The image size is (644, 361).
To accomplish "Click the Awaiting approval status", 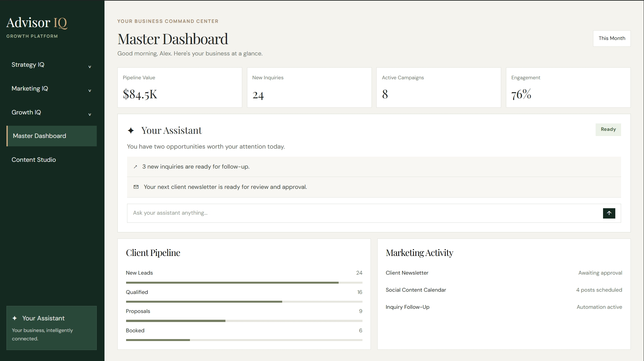I will click(600, 273).
